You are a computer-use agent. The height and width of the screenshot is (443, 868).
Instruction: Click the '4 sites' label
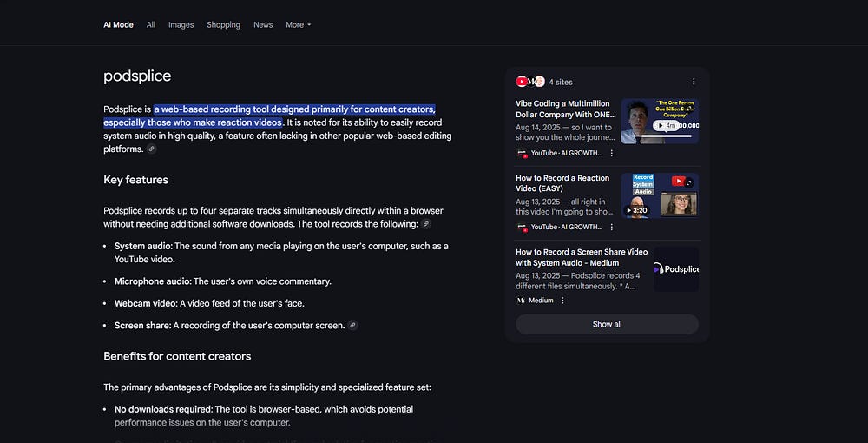(561, 82)
